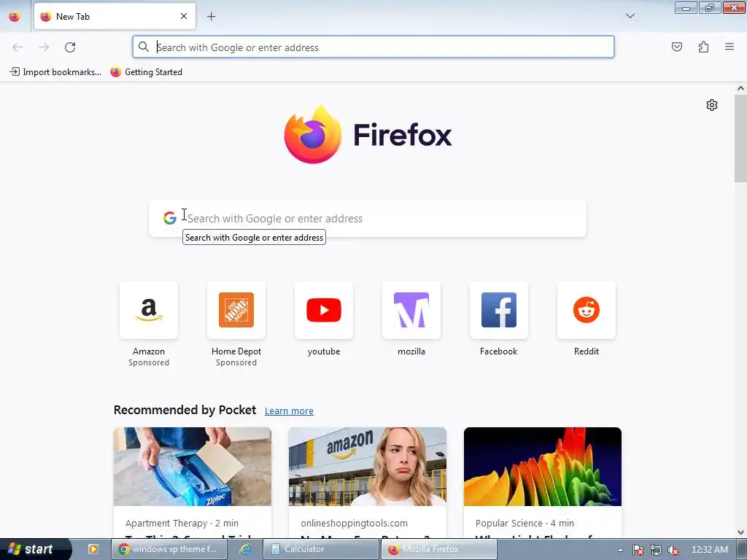Open Firefox View pinned tab icon
747x560 pixels.
(15, 17)
